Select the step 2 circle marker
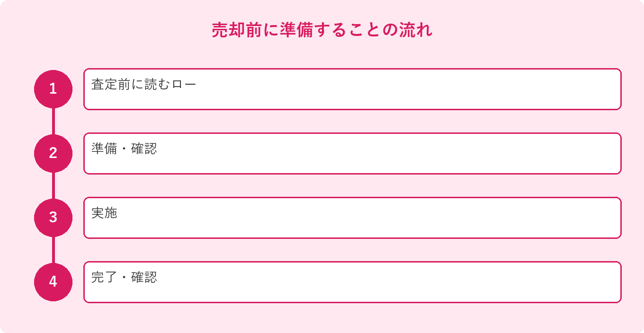The height and width of the screenshot is (333, 644). tap(53, 153)
